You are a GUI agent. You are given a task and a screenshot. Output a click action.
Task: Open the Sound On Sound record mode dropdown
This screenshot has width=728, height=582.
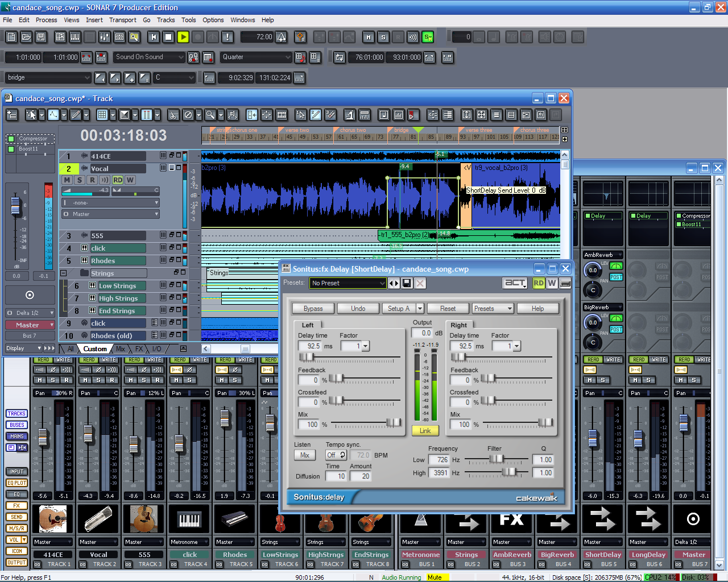pyautogui.click(x=150, y=57)
